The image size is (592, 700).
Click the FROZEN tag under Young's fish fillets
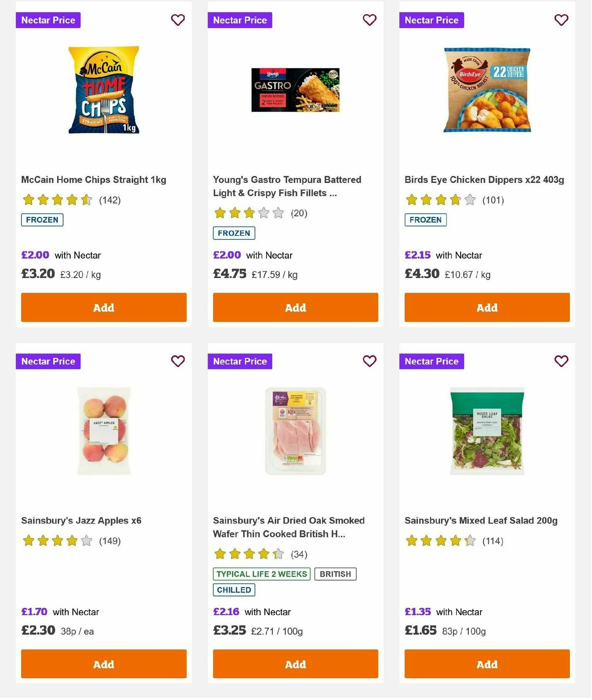click(x=234, y=233)
